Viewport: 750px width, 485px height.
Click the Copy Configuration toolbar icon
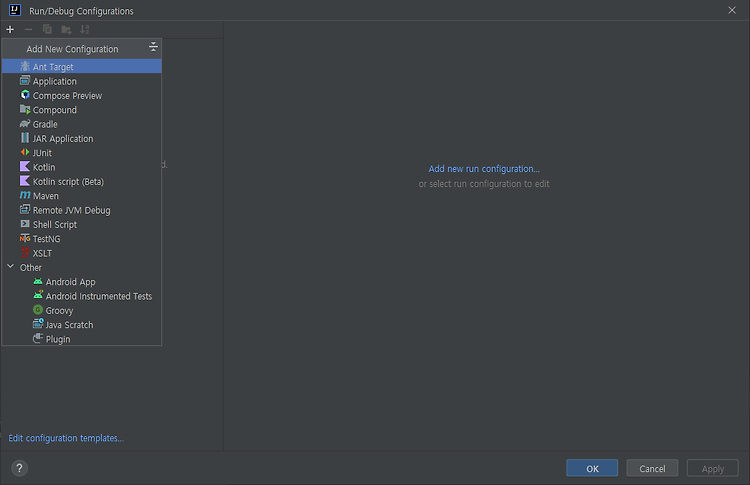point(47,30)
